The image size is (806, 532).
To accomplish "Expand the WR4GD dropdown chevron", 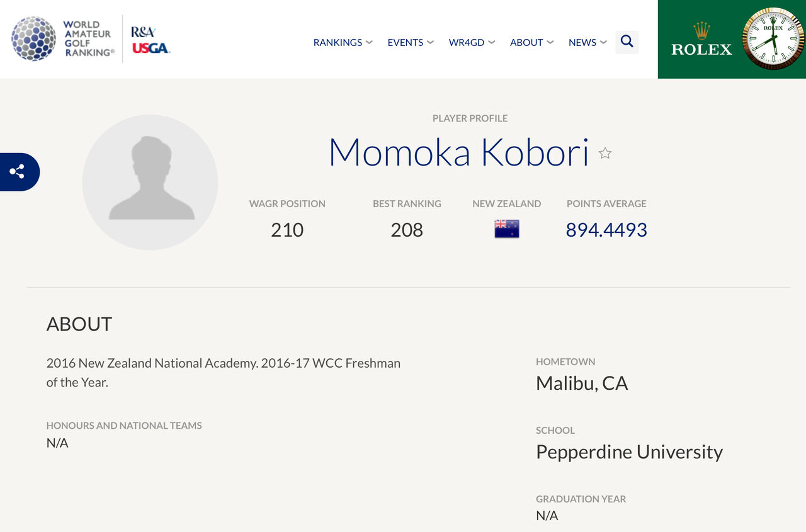I will point(491,42).
